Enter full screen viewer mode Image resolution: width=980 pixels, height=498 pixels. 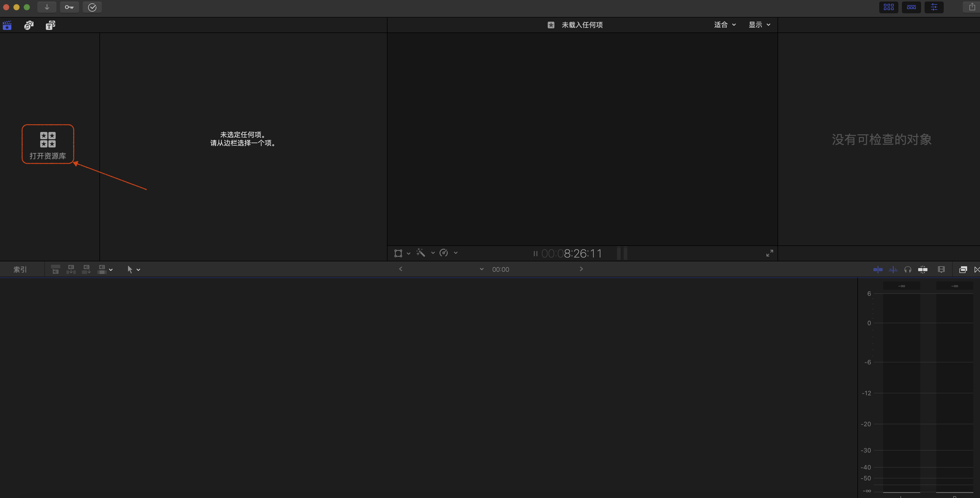click(x=769, y=253)
